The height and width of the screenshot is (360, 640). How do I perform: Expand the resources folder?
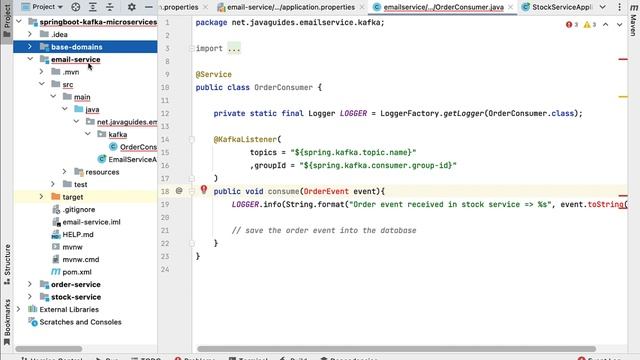(64, 171)
